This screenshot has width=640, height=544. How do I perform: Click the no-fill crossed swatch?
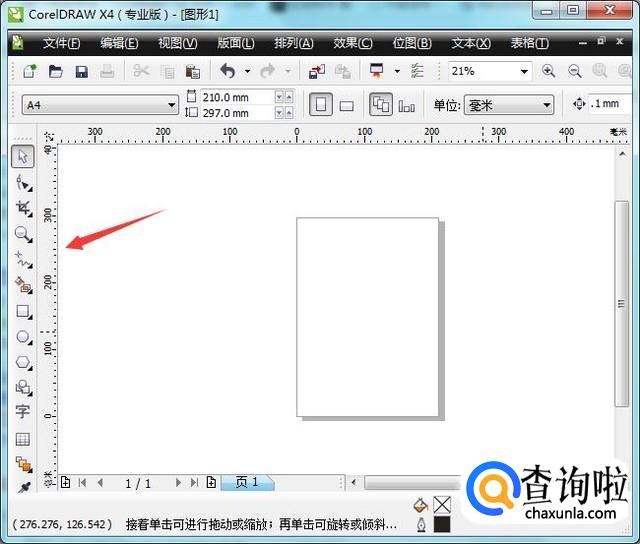point(442,505)
